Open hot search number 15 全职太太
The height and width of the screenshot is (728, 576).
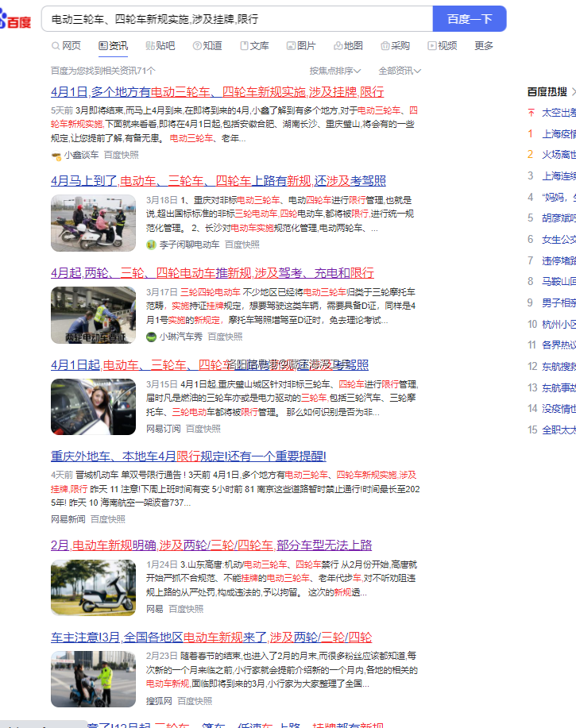point(559,430)
